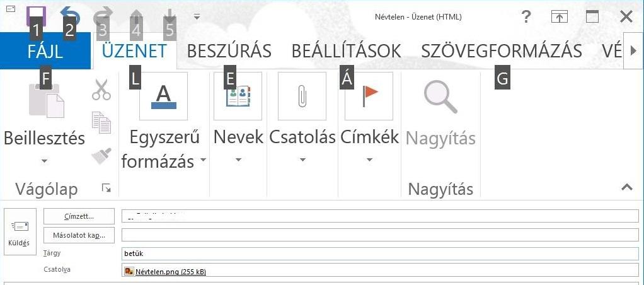This screenshot has height=285, width=644.
Task: Click into the Másolatot kap field
Action: pos(381,235)
